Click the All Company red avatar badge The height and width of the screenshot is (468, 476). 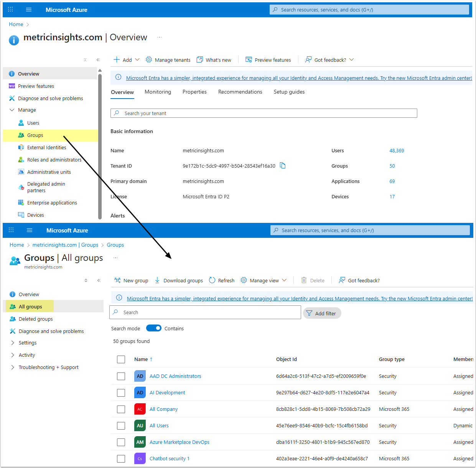coord(140,409)
